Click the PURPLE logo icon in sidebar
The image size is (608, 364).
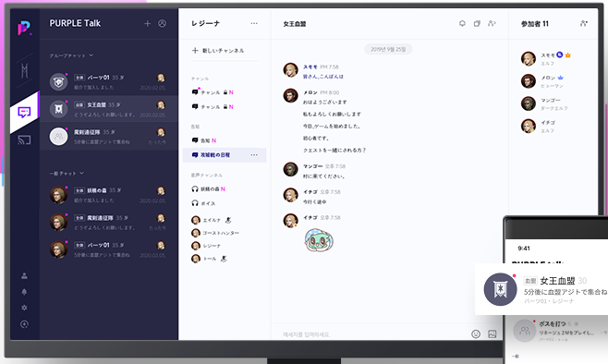[24, 28]
